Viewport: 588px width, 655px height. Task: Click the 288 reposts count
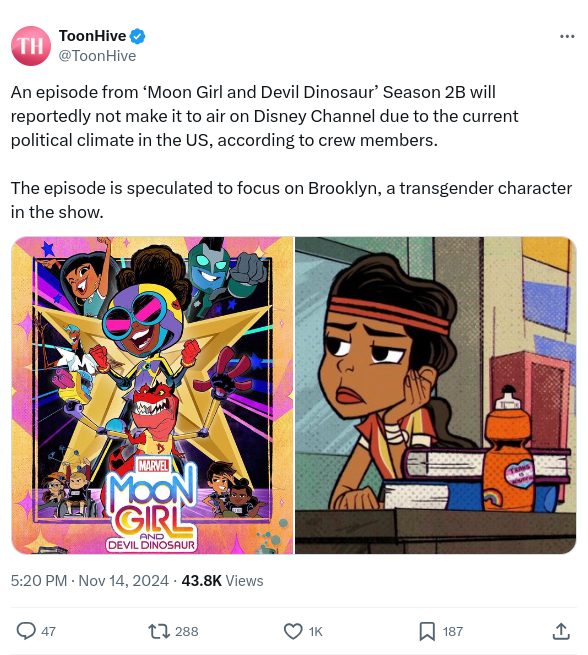point(187,631)
